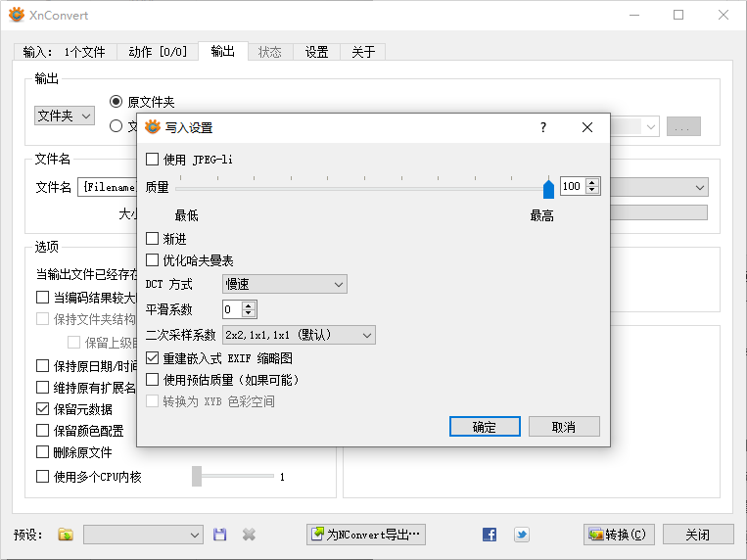Open the 二次采样系数 dropdown

click(299, 335)
